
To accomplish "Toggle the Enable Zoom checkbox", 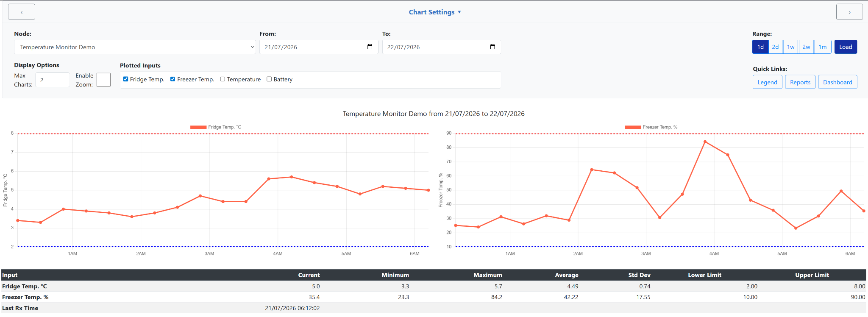I will pos(103,80).
